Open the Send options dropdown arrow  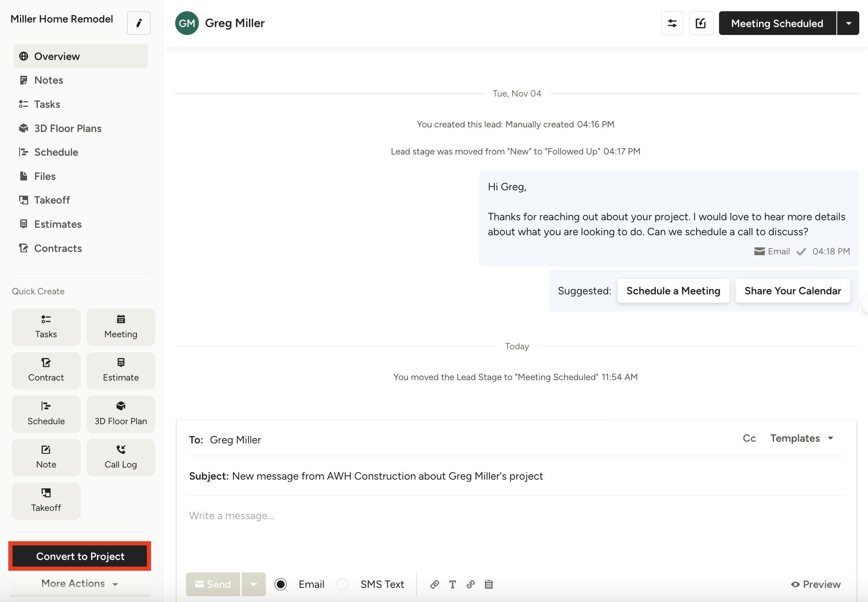pyautogui.click(x=253, y=584)
